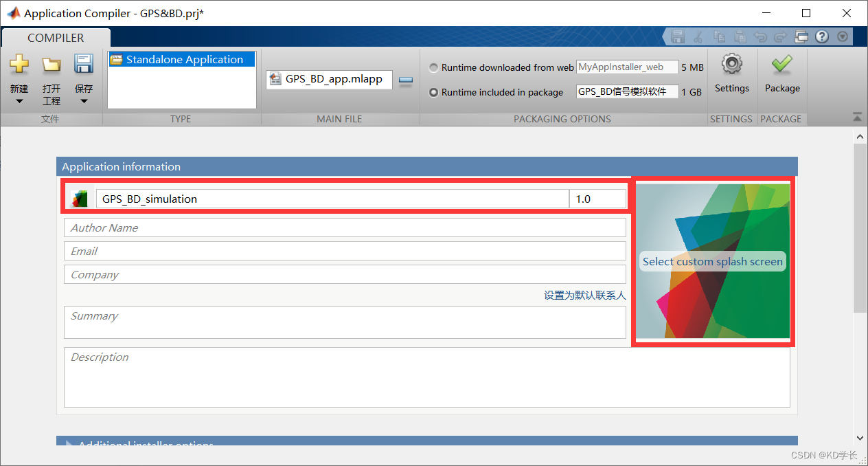
Task: Click the Application information section header
Action: pos(426,166)
